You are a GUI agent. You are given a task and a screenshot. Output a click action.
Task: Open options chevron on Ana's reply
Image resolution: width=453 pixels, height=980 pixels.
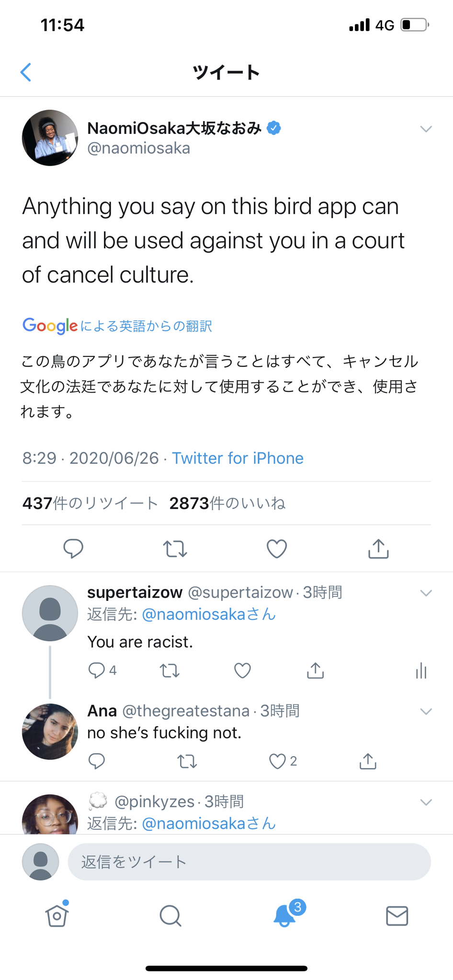coord(426,712)
